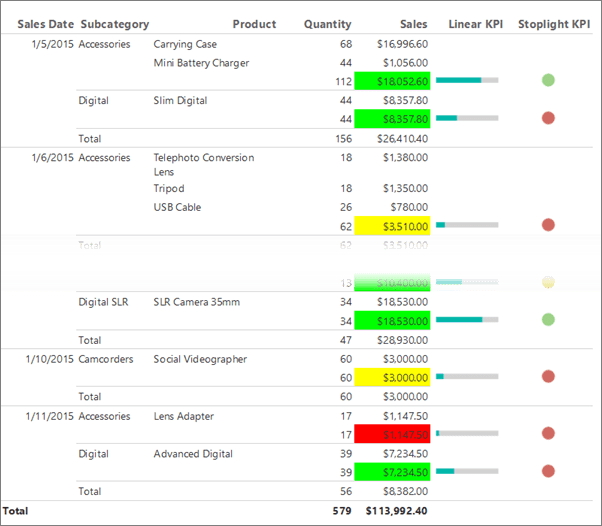
Task: Click the linear KPI bar for $3,510.00
Action: click(467, 225)
